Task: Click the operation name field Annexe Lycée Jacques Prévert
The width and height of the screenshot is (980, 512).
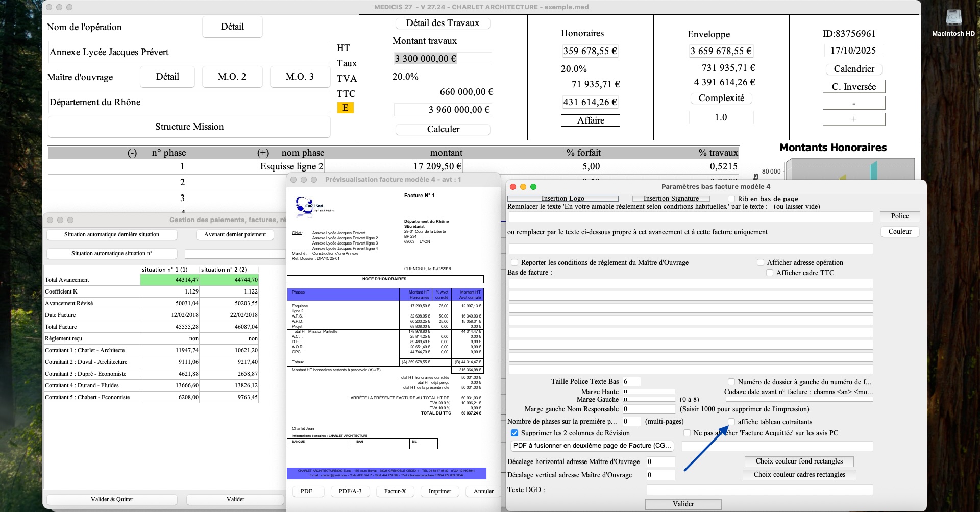Action: (189, 52)
